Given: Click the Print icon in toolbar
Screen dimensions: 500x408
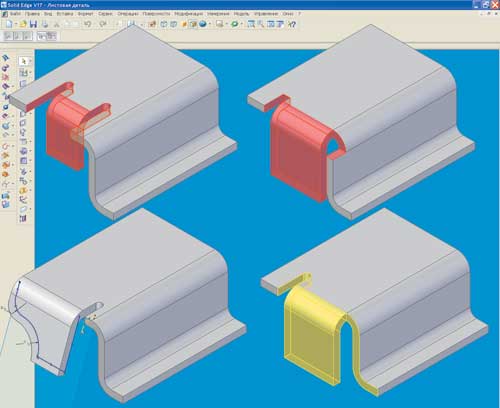Looking at the screenshot, I should tap(45, 24).
